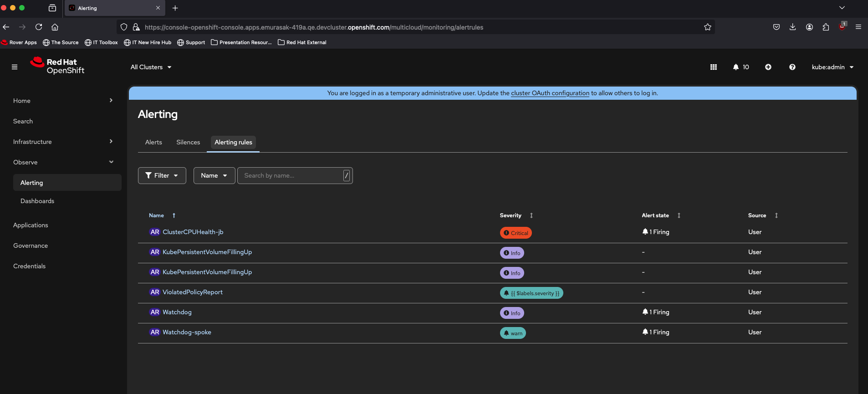This screenshot has width=868, height=394.
Task: Open the cluster OAuth configuration link
Action: tap(550, 93)
